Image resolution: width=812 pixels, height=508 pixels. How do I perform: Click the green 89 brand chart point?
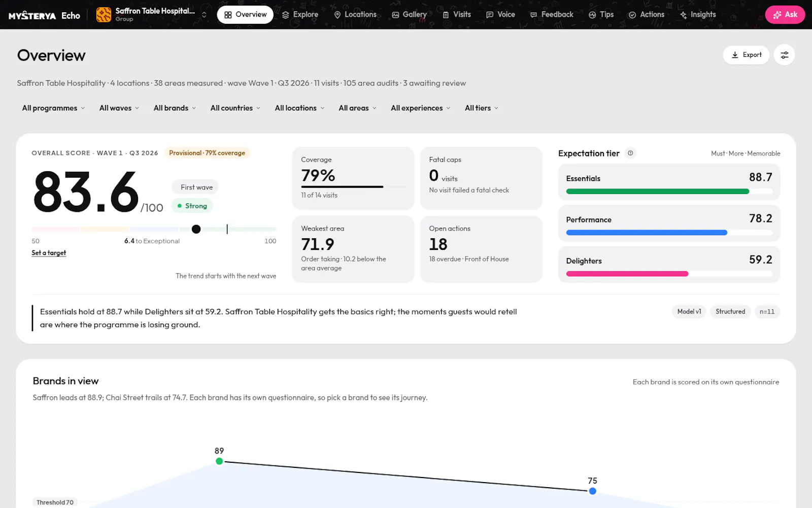pyautogui.click(x=219, y=461)
